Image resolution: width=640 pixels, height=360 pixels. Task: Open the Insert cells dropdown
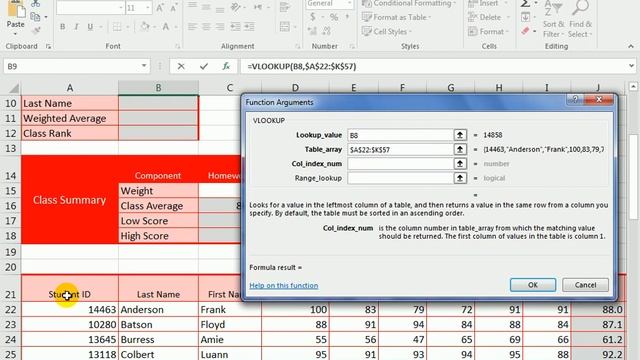[489, 4]
